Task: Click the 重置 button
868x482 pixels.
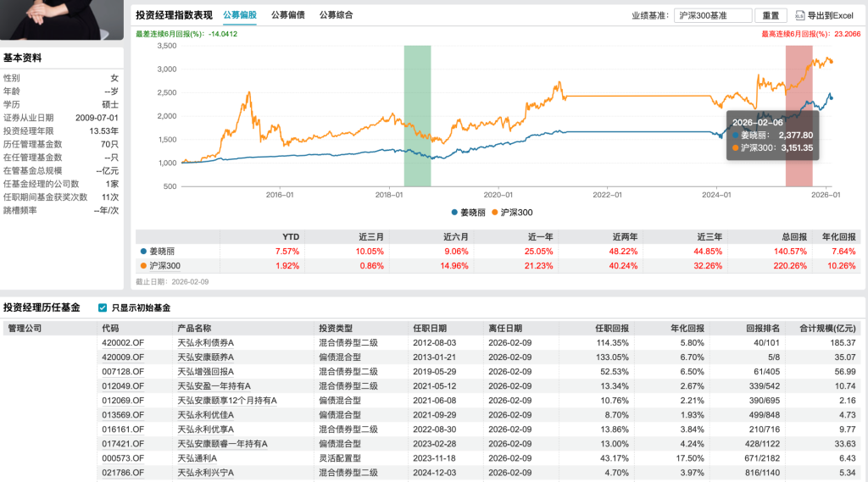Action: (x=771, y=15)
